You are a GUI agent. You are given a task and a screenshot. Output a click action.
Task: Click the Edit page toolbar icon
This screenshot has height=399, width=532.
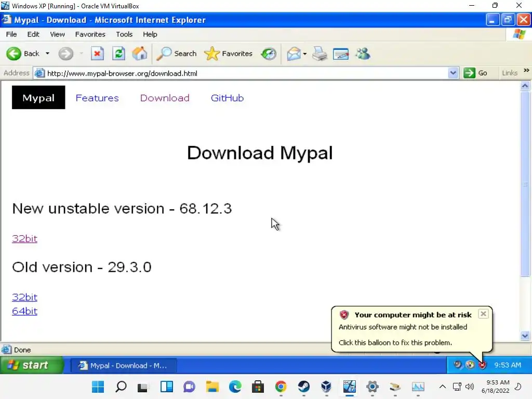coord(341,54)
